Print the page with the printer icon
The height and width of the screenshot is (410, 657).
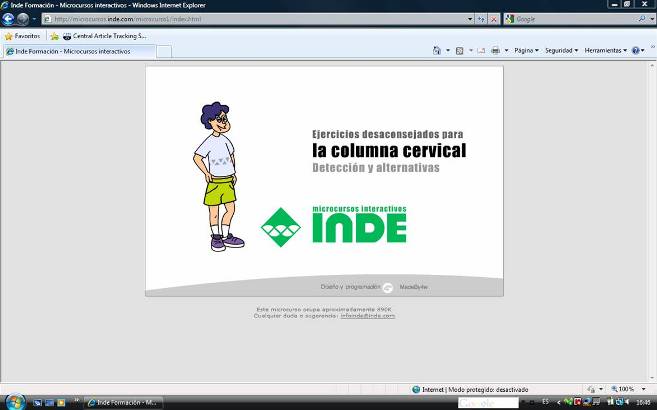(x=495, y=50)
